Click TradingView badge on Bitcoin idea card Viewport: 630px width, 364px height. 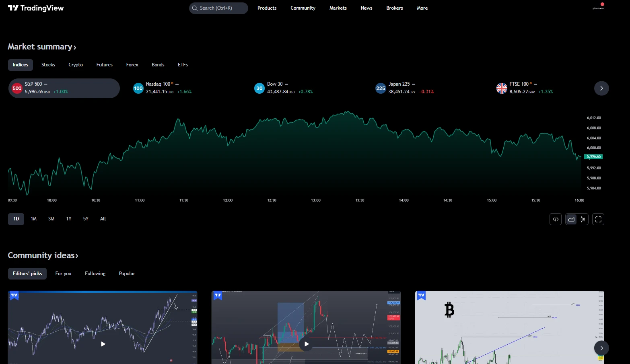[x=421, y=296]
